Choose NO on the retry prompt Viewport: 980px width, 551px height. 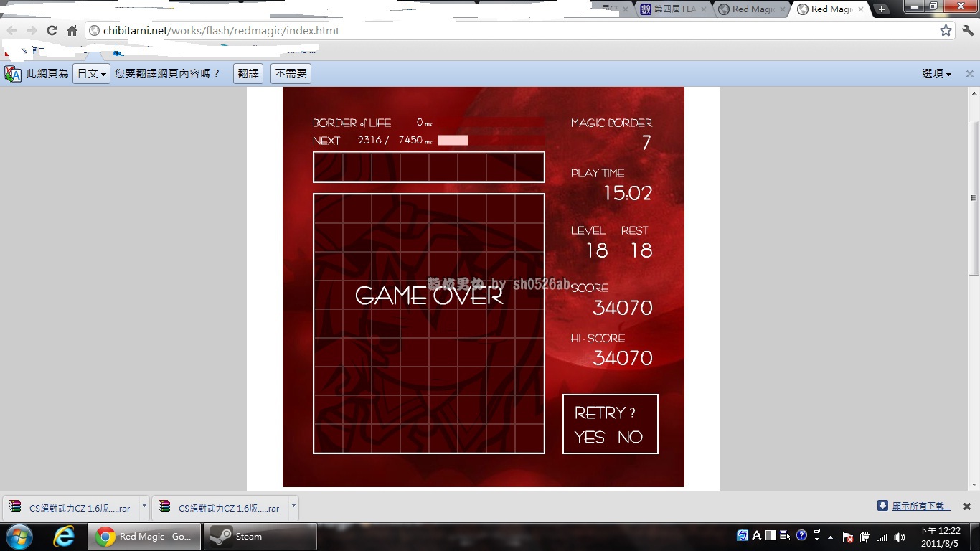(630, 437)
